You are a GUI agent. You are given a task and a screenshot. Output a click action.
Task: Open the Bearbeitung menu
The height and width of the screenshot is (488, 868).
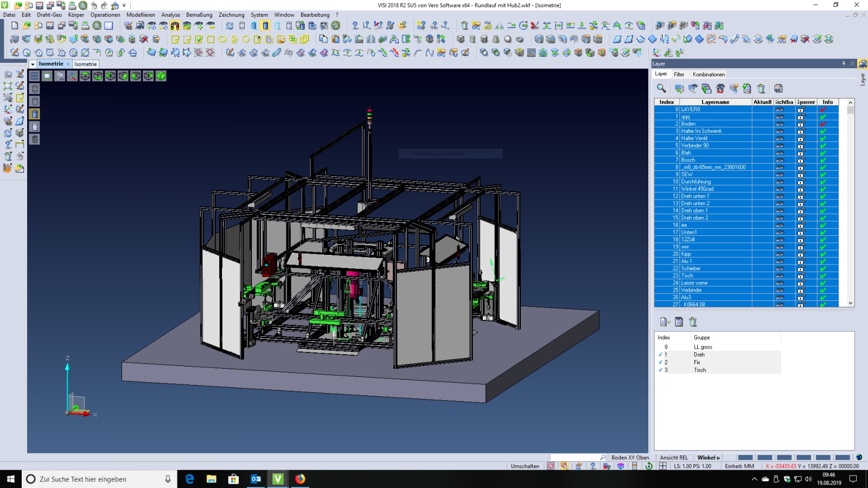click(x=315, y=15)
